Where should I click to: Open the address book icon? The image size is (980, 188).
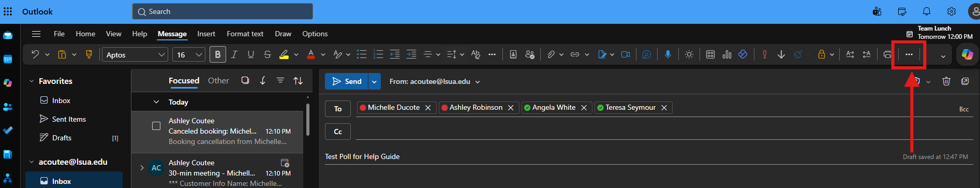pyautogui.click(x=513, y=54)
